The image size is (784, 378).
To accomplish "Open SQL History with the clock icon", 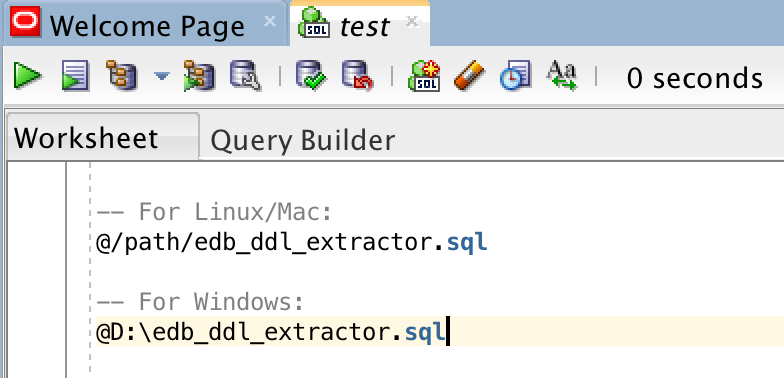I will (x=515, y=76).
